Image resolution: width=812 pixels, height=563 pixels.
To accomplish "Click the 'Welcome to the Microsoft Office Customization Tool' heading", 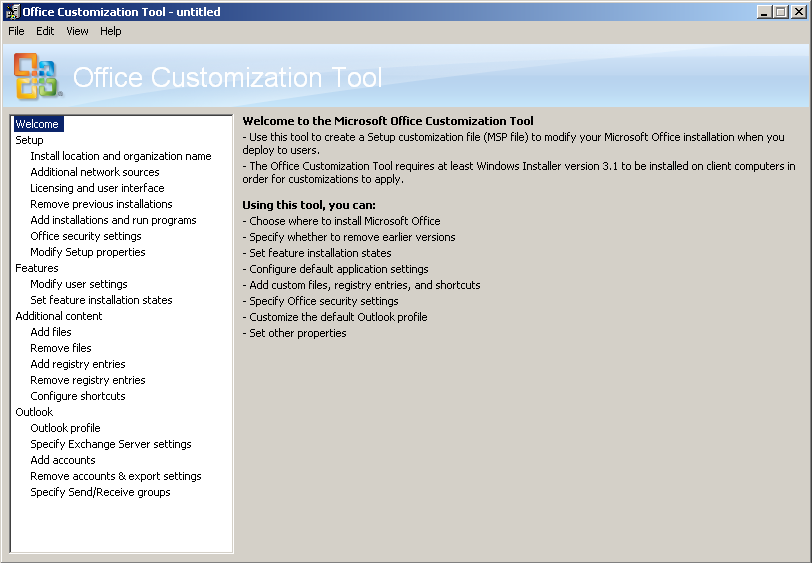I will tap(388, 121).
